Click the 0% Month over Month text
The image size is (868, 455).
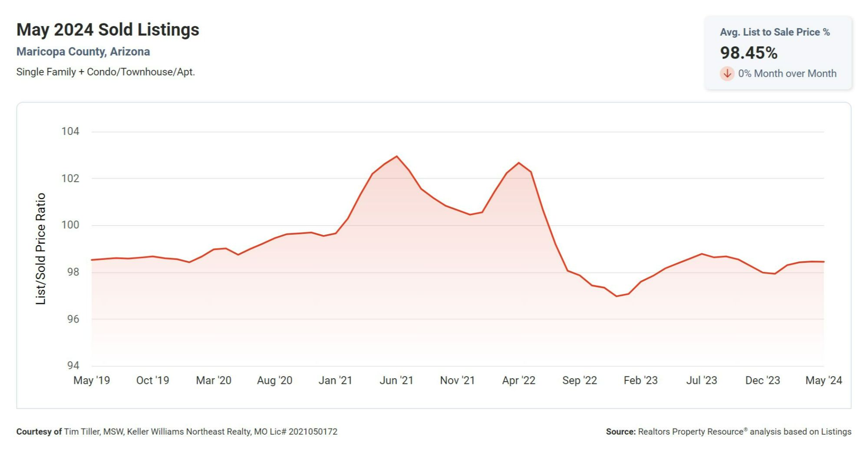[x=787, y=73]
